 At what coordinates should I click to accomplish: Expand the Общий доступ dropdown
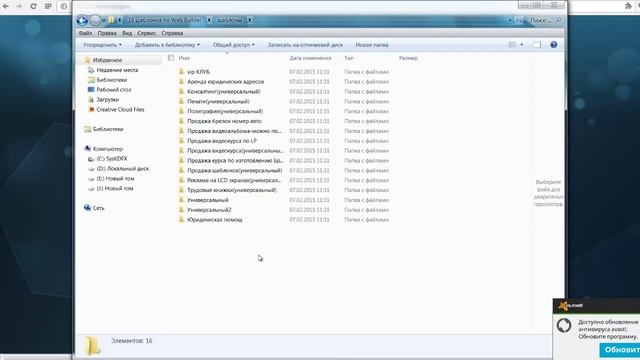233,45
